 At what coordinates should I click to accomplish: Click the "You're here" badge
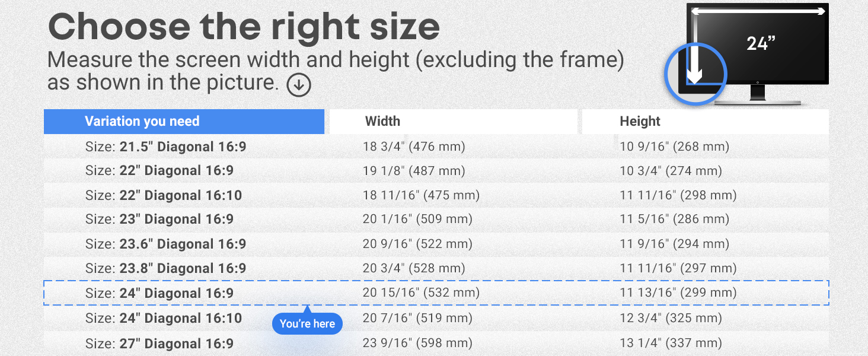click(x=307, y=324)
